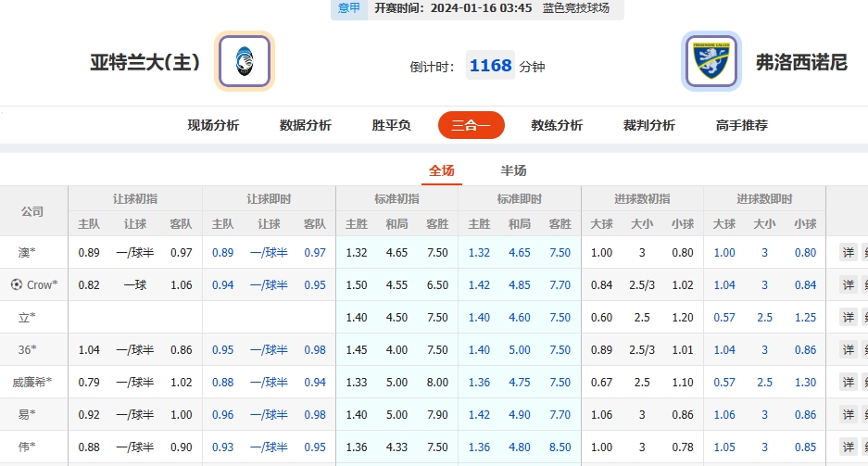This screenshot has width=868, height=466.
Task: Open 详 details for the 澳* row
Action: click(x=848, y=253)
